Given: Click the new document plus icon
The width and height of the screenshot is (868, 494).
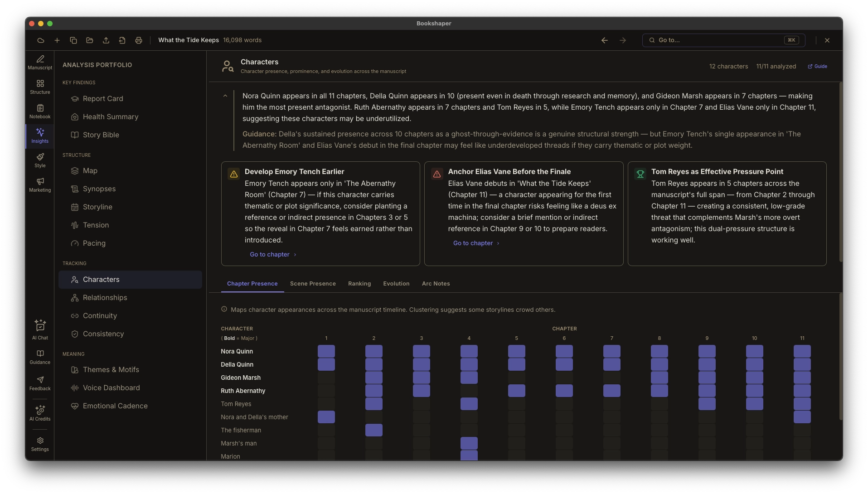Looking at the screenshot, I should 57,40.
